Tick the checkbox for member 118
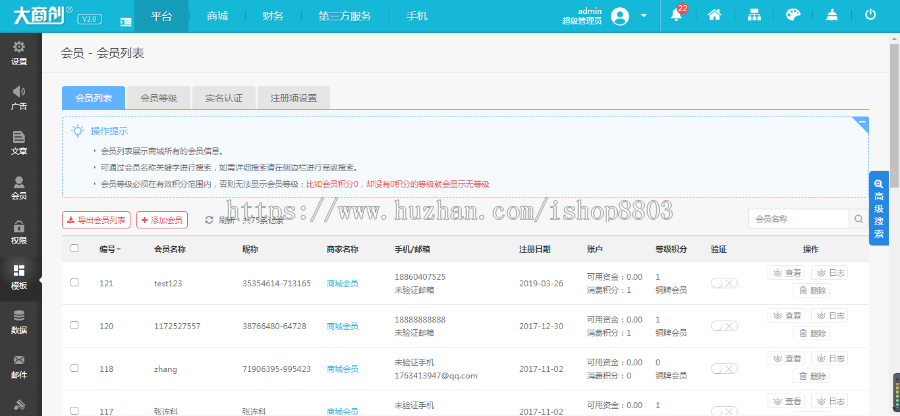Screen dimensions: 900x416 (x=74, y=368)
